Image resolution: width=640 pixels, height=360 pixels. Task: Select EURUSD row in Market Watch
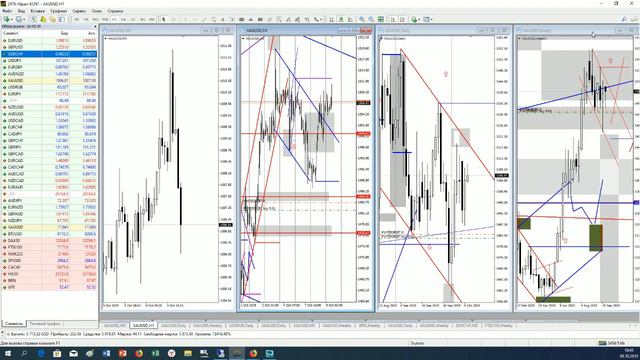pyautogui.click(x=49, y=40)
